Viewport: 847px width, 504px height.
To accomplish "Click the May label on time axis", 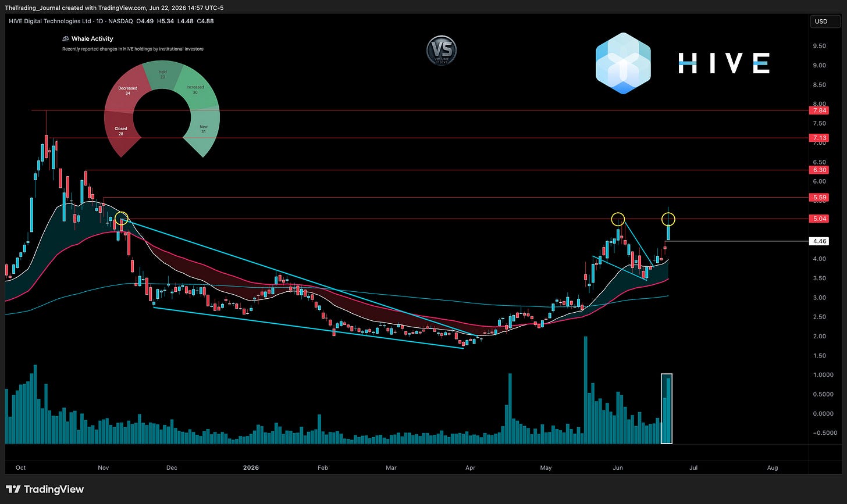I will 546,467.
